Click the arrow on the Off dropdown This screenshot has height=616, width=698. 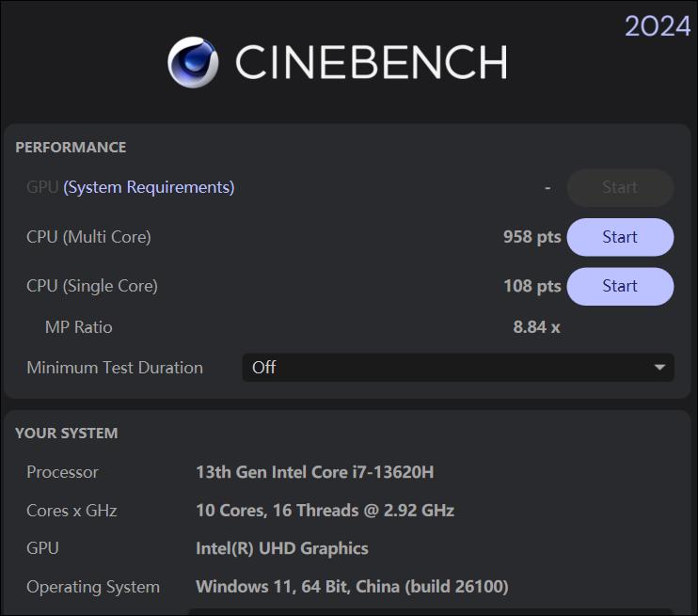tap(660, 368)
